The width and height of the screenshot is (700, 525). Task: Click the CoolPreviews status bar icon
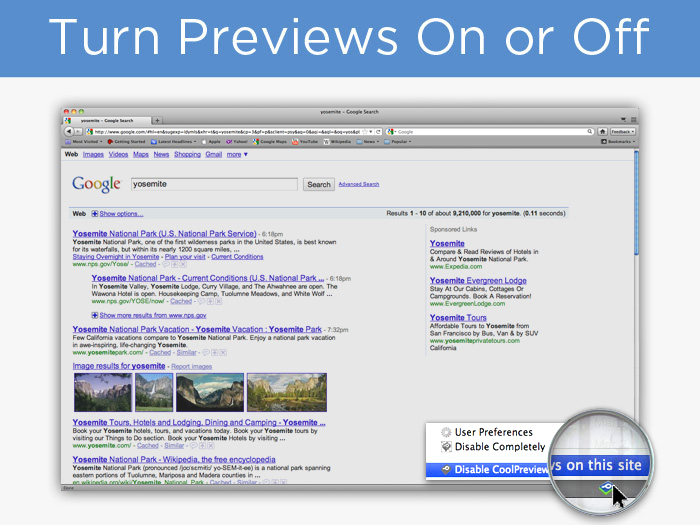(606, 488)
